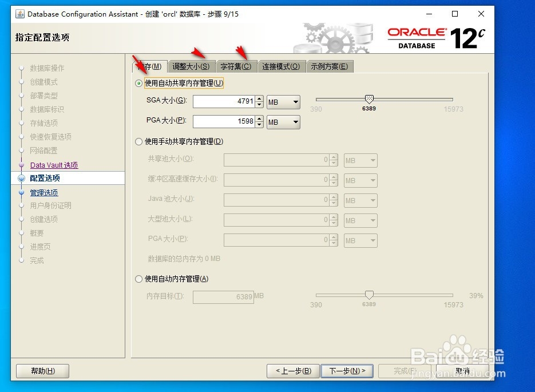The width and height of the screenshot is (535, 392).
Task: Click the 上一步(B) button
Action: pos(292,371)
